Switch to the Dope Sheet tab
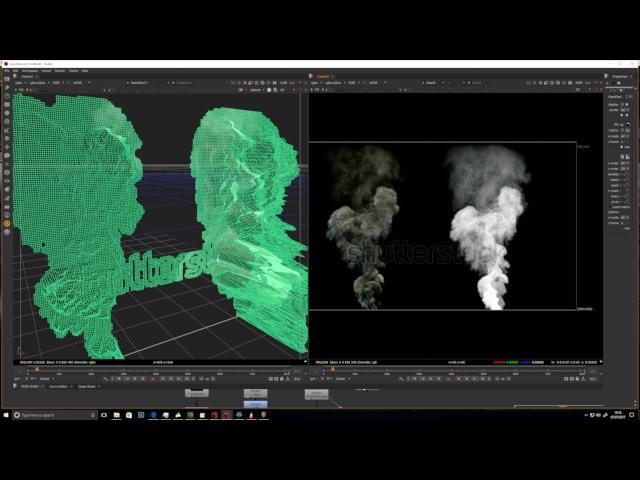Screen dimensions: 640x480 click(87, 386)
